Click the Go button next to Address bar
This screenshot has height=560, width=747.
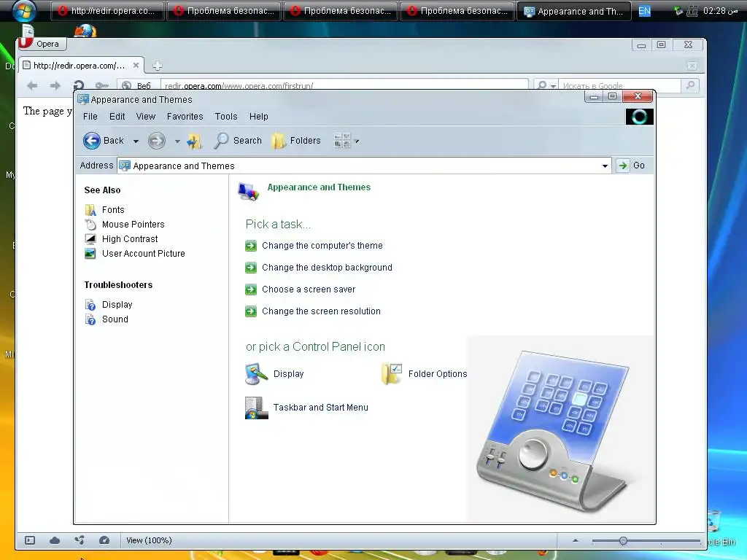coord(631,166)
